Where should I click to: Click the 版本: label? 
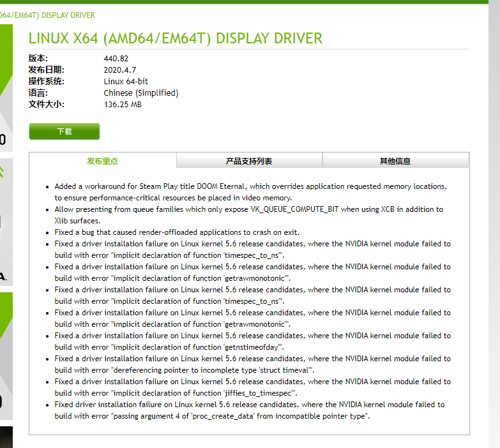(38, 59)
